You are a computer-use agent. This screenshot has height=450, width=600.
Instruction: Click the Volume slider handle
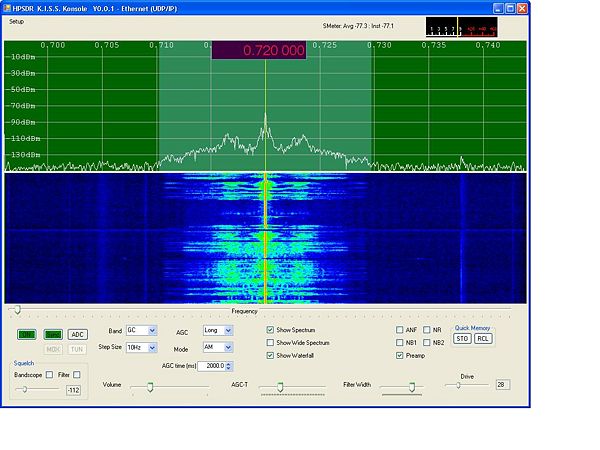tap(150, 386)
